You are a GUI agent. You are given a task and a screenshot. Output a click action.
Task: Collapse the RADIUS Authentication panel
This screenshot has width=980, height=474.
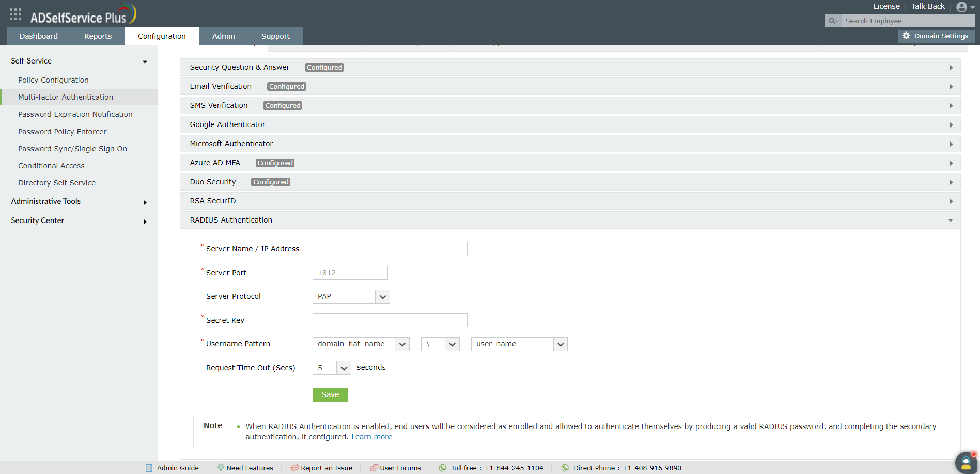coord(570,220)
